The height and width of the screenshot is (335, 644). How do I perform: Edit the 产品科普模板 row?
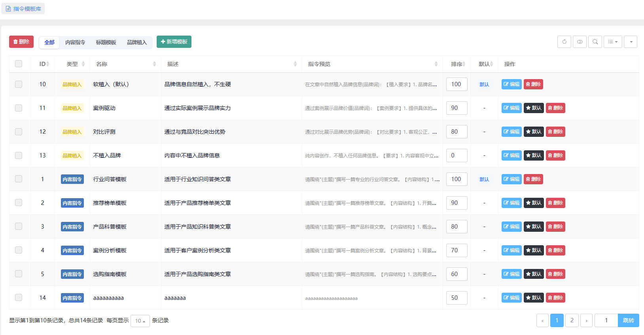point(511,227)
